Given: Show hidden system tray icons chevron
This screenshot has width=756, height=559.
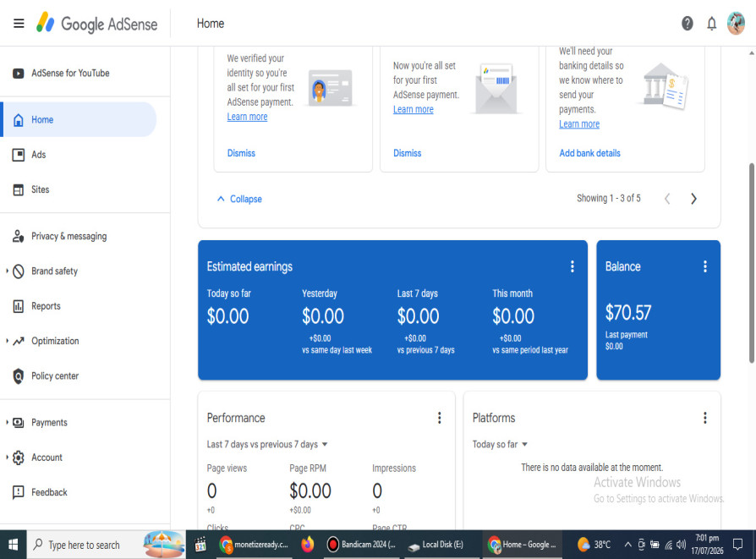Looking at the screenshot, I should pos(627,545).
